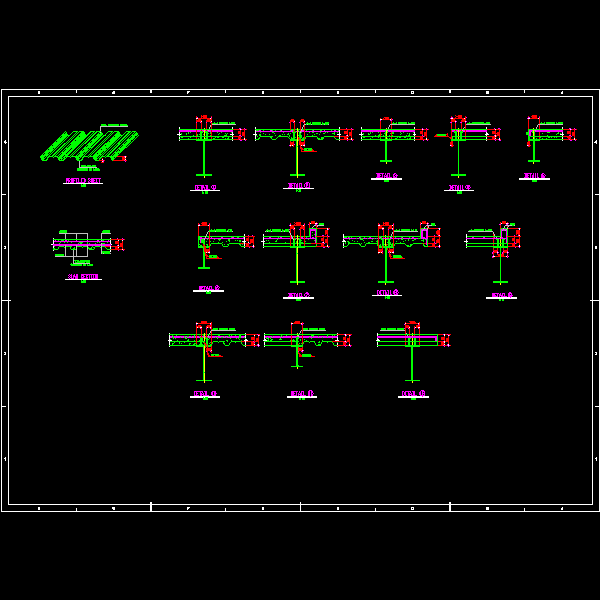Pick the rightmost detail drawing in bottom row
Screen dimensions: 600x600
[x=412, y=345]
